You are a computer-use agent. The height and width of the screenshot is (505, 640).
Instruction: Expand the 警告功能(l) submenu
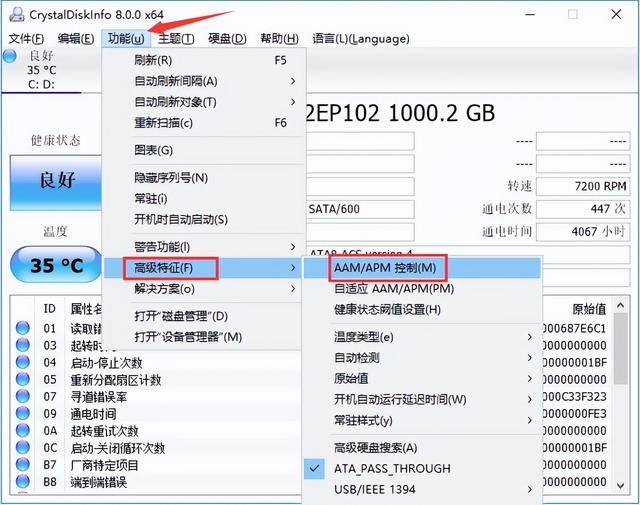click(x=203, y=247)
